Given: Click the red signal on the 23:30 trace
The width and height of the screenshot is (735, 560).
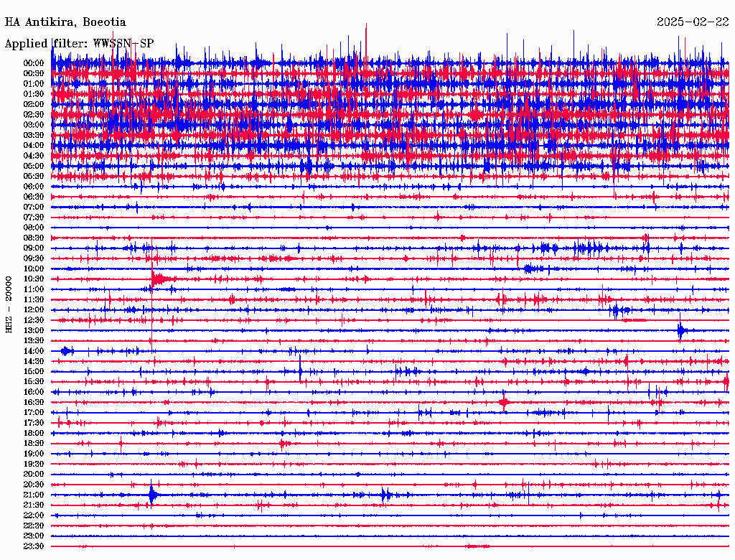Looking at the screenshot, I should (477, 546).
